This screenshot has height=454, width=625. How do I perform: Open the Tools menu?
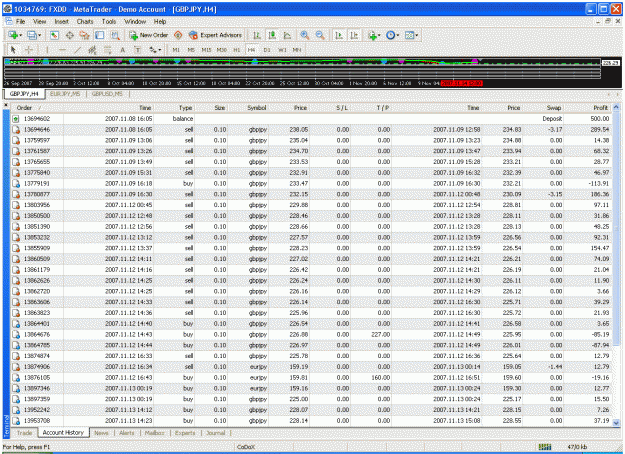point(109,22)
